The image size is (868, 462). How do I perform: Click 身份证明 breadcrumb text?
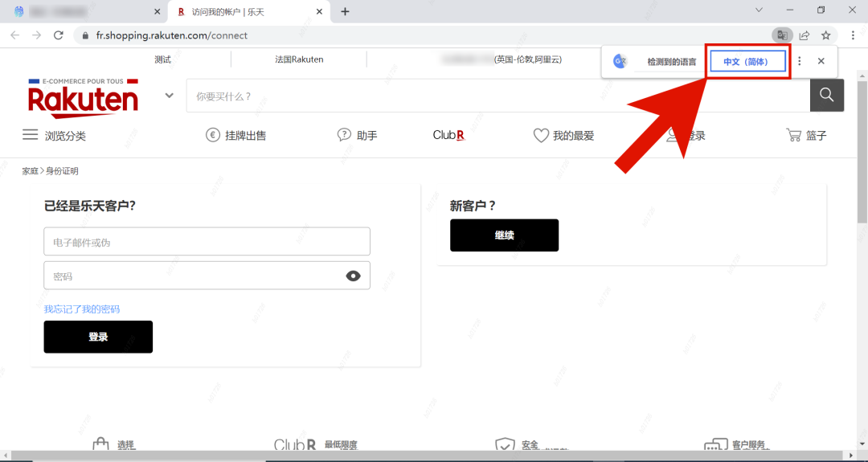[x=62, y=171]
